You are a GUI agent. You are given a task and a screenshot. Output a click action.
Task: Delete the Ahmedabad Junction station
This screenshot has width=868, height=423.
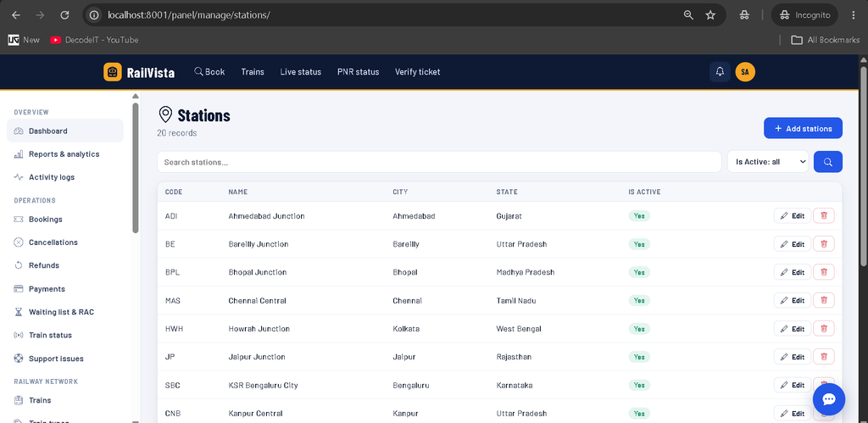coord(824,216)
